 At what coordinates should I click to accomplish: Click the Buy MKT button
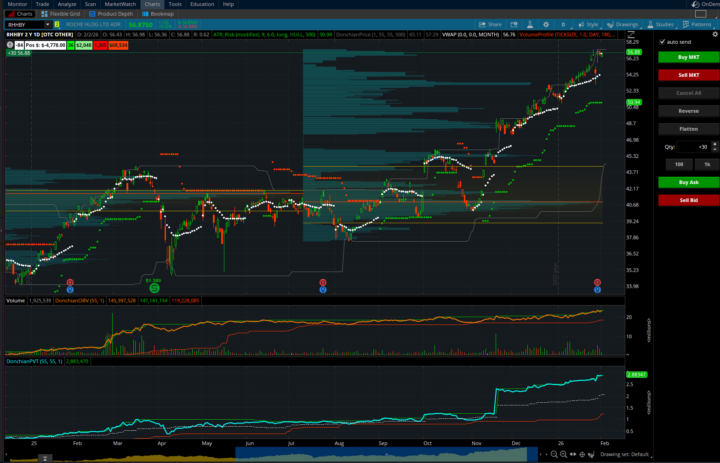coord(689,57)
